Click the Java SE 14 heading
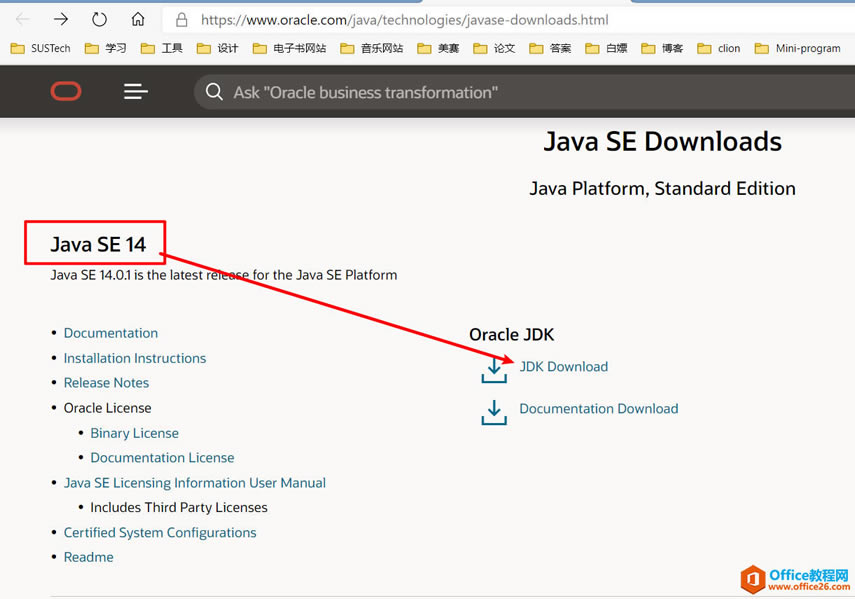This screenshot has width=855, height=599. pos(98,244)
